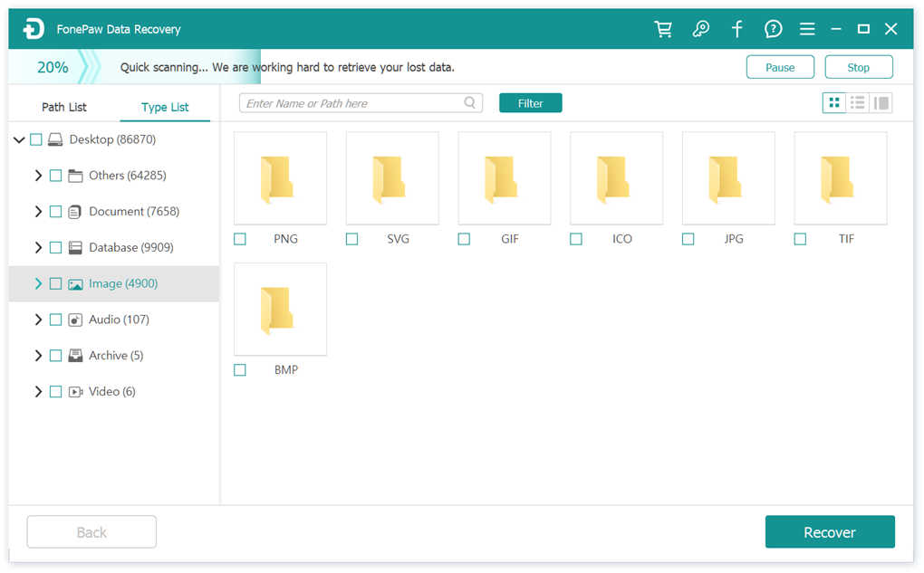Viewport: 924px width, 573px height.
Task: Click the name or path search field
Action: [351, 103]
